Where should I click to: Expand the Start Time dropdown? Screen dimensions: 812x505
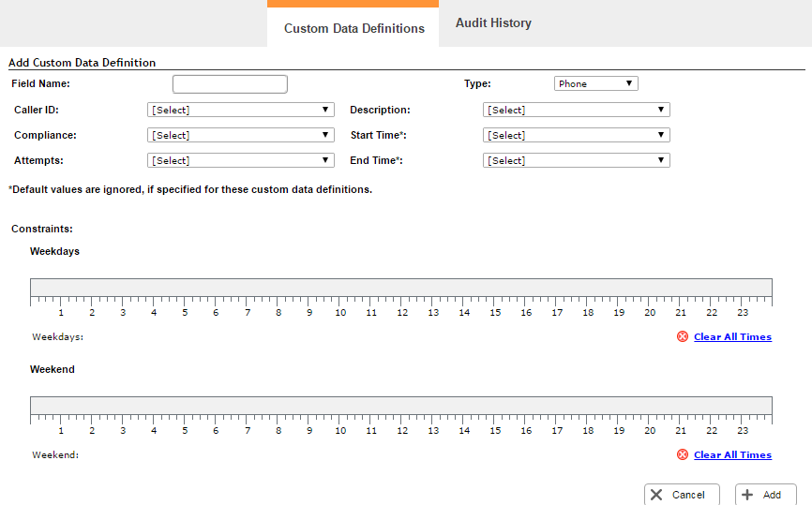pyautogui.click(x=576, y=135)
